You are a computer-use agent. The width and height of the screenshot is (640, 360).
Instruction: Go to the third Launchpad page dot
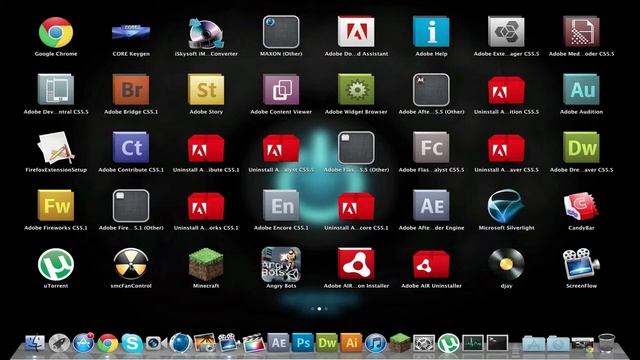[326, 309]
